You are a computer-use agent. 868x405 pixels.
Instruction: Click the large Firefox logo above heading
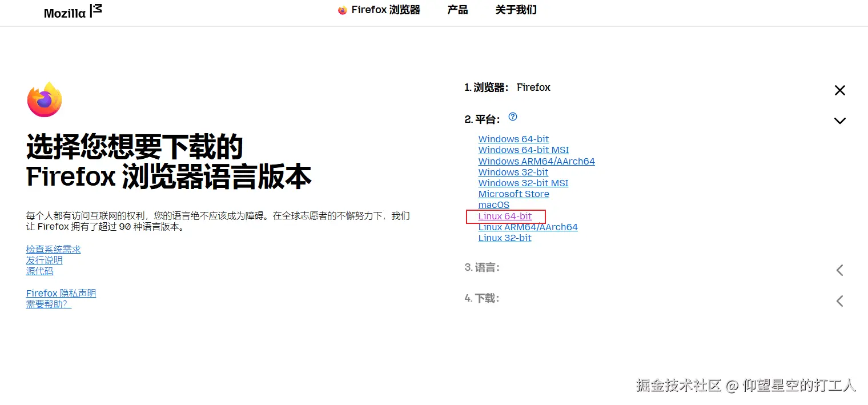coord(44,99)
